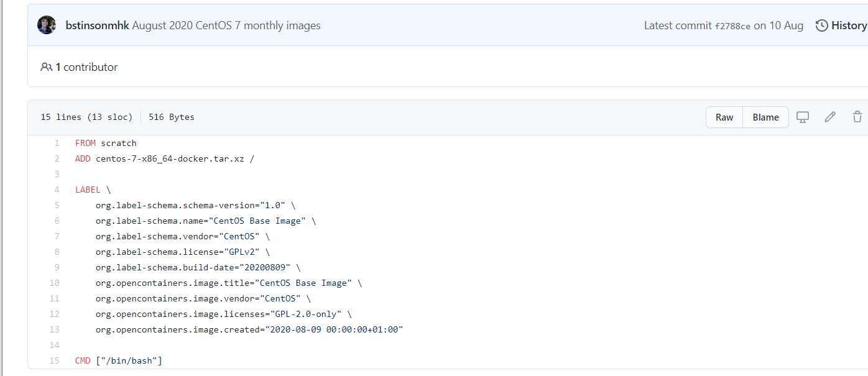Click the trash icon to delete file
The image size is (868, 376).
click(857, 117)
